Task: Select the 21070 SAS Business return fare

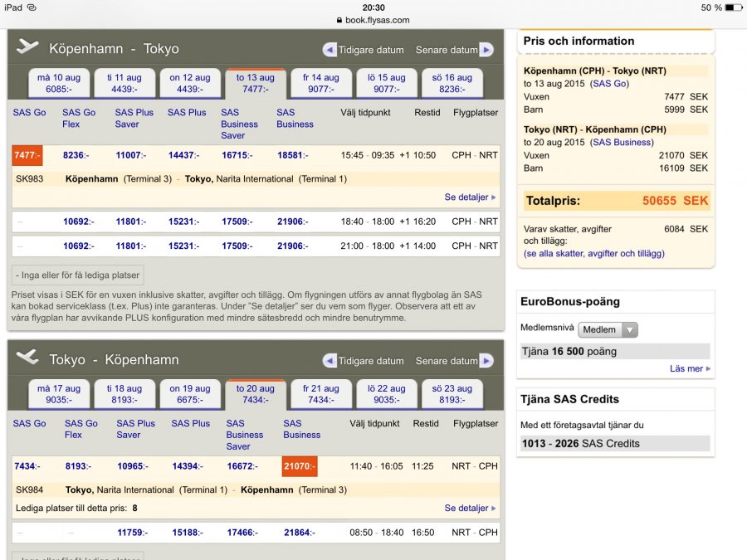Action: click(x=300, y=466)
